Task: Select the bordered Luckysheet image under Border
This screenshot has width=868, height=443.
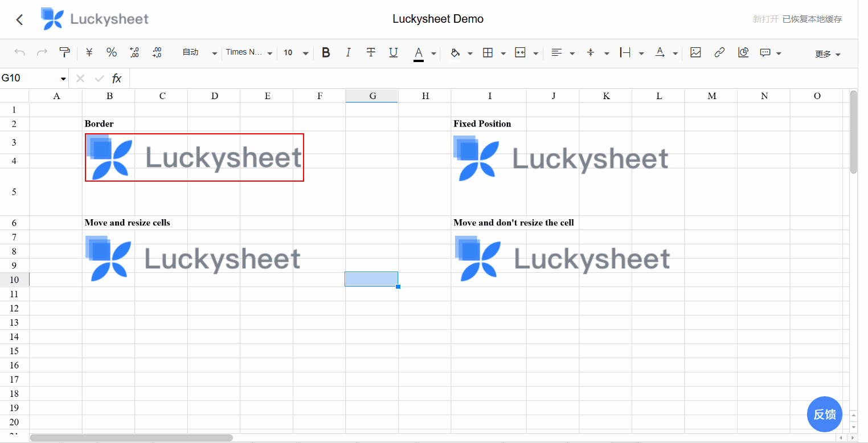Action: [x=194, y=158]
